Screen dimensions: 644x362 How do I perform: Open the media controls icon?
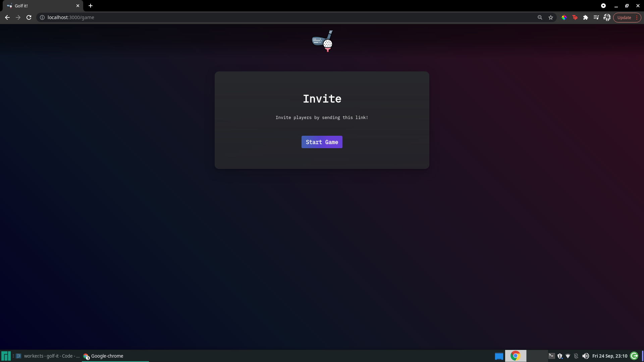pyautogui.click(x=596, y=17)
